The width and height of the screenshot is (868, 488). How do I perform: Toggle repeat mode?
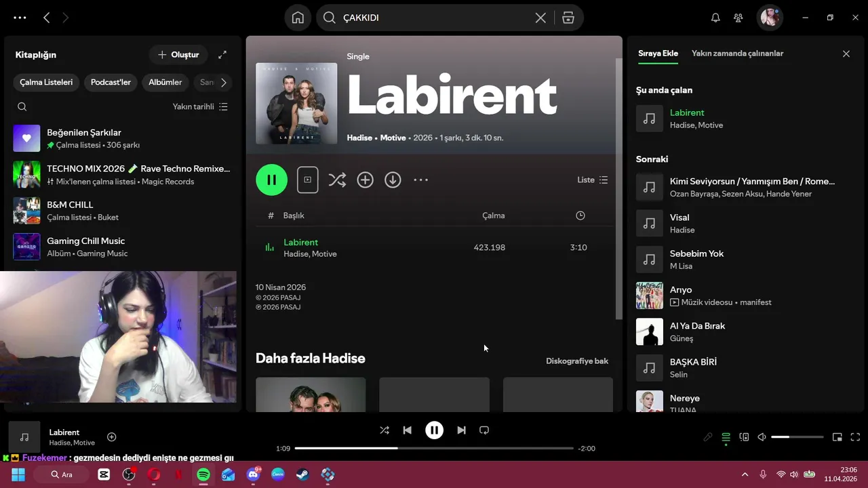pos(484,430)
